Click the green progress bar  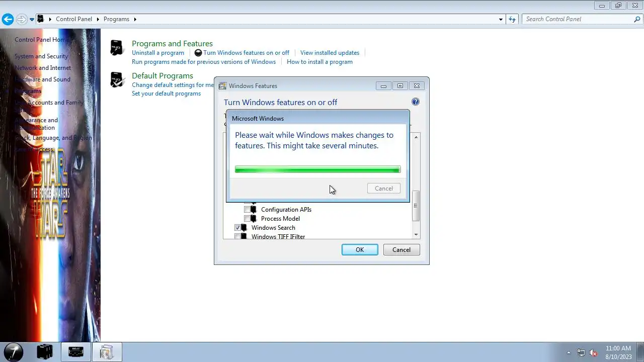[317, 170]
